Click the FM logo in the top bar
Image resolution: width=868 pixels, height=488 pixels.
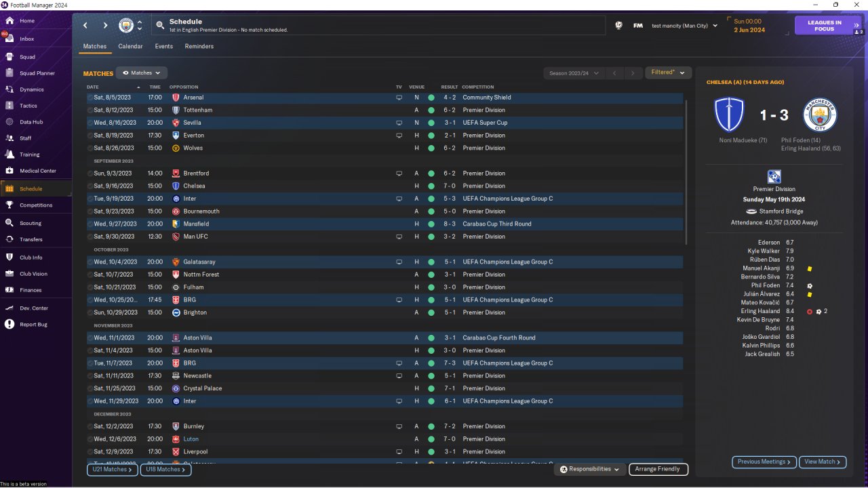(638, 26)
